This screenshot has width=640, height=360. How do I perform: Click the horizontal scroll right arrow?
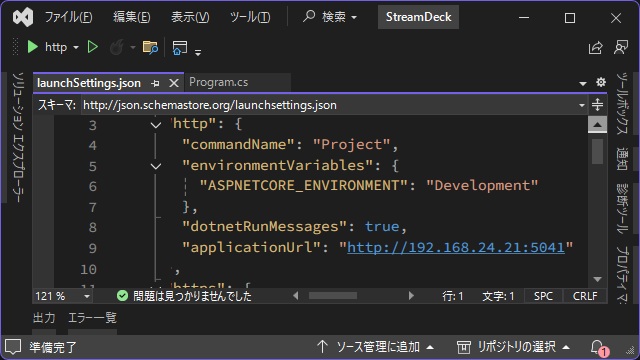pyautogui.click(x=411, y=296)
